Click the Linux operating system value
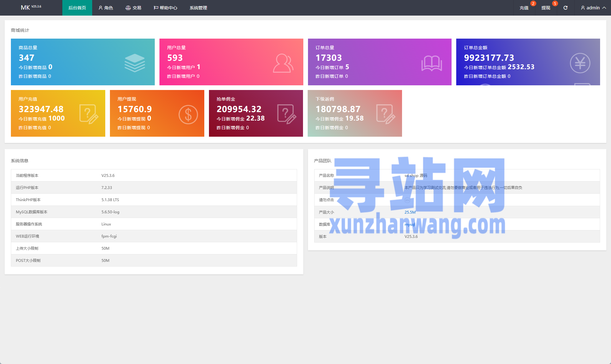This screenshot has height=364, width=611. click(x=106, y=224)
